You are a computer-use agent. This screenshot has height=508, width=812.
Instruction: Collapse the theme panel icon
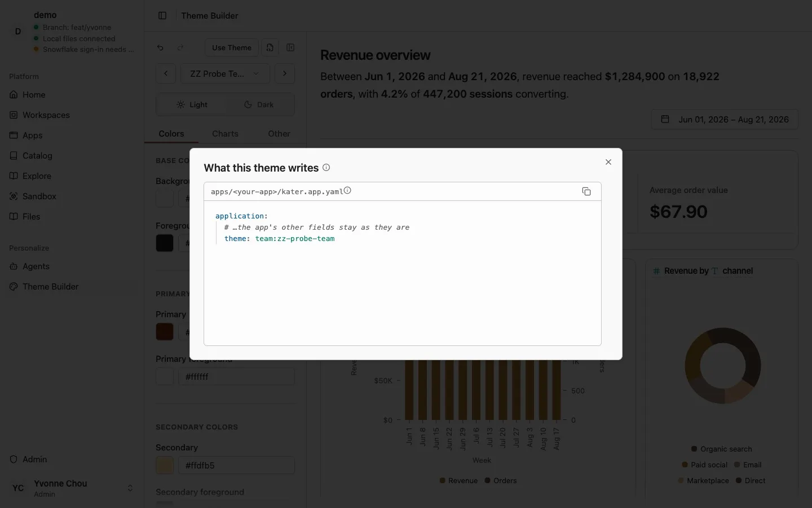[290, 48]
